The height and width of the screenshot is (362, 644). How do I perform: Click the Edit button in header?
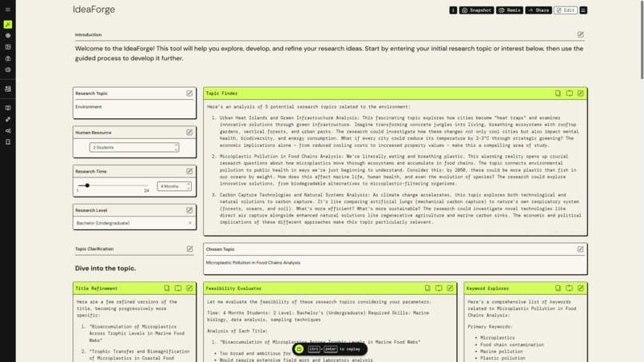tap(566, 10)
